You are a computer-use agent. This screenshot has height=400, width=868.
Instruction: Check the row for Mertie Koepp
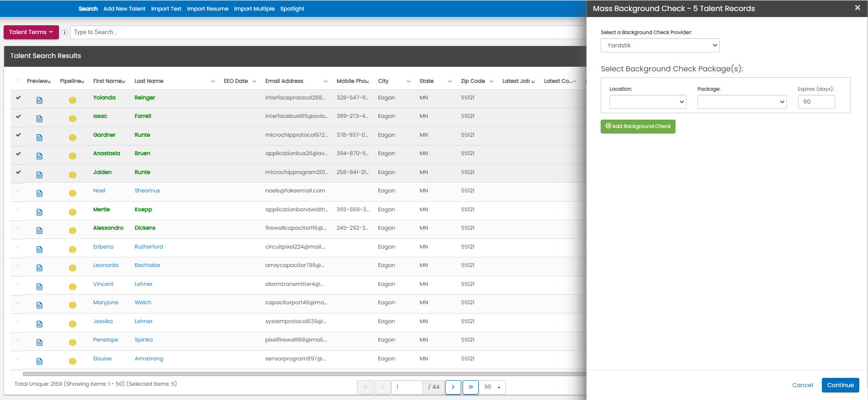pos(18,209)
